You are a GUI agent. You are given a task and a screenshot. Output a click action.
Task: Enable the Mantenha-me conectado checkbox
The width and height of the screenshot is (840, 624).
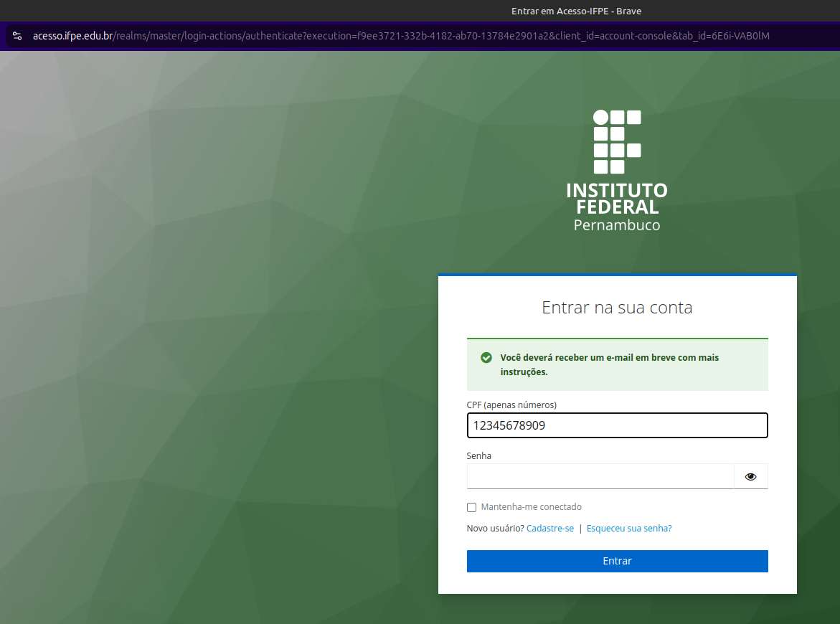[471, 507]
